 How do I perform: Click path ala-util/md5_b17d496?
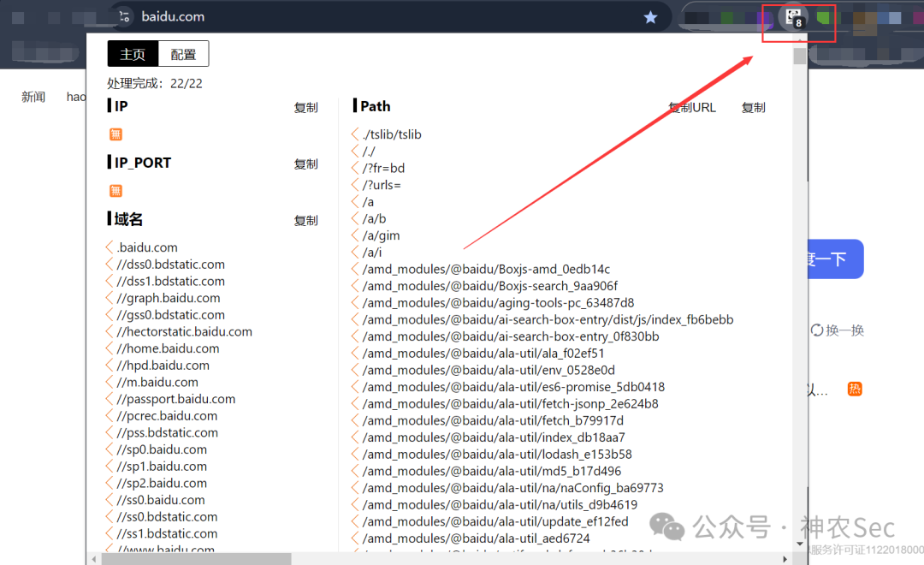(492, 471)
